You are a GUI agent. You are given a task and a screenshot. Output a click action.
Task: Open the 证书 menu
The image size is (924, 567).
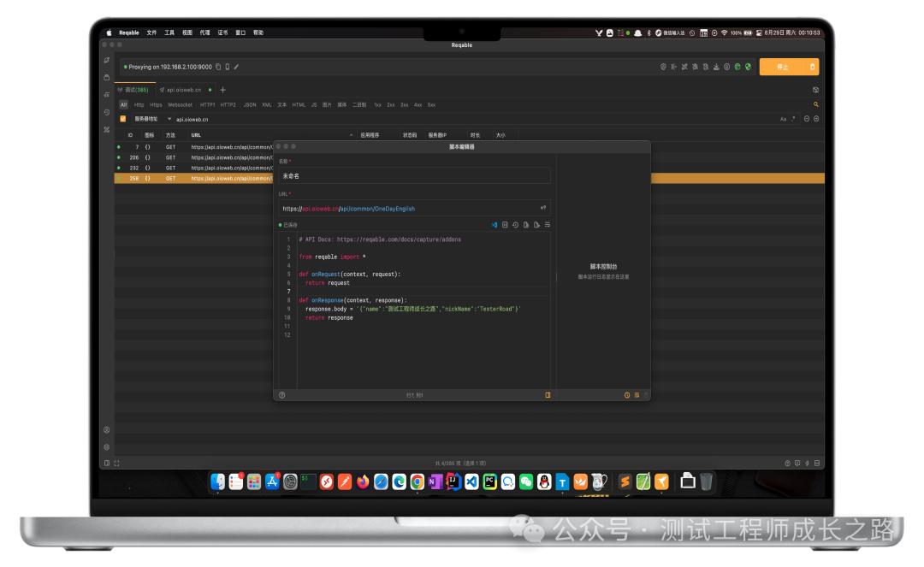point(222,33)
